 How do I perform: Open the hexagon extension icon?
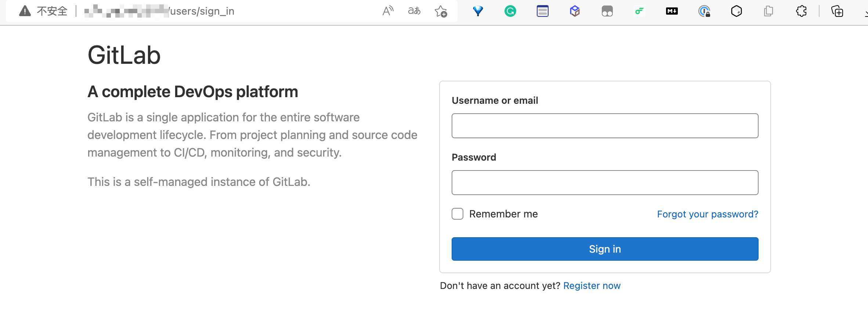[x=737, y=11]
